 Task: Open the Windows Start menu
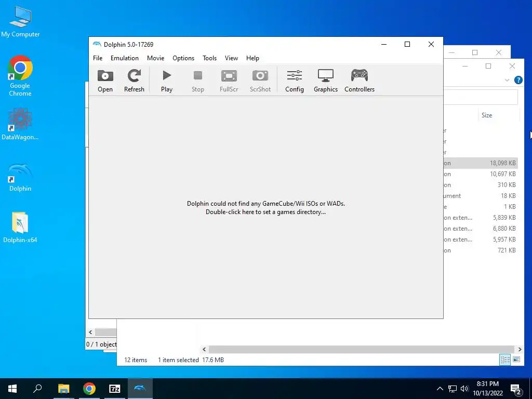tap(12, 389)
